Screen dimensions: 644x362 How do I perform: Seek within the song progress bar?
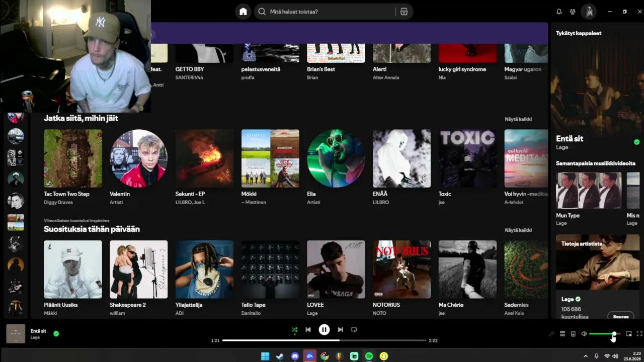[x=324, y=340]
